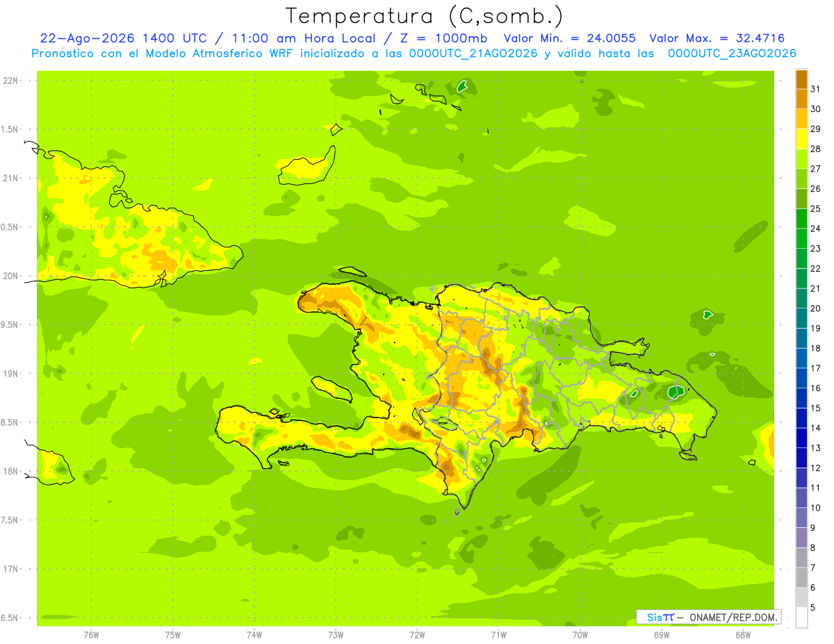Image resolution: width=834 pixels, height=644 pixels.
Task: Click the latitude label "22N"
Action: coord(10,81)
